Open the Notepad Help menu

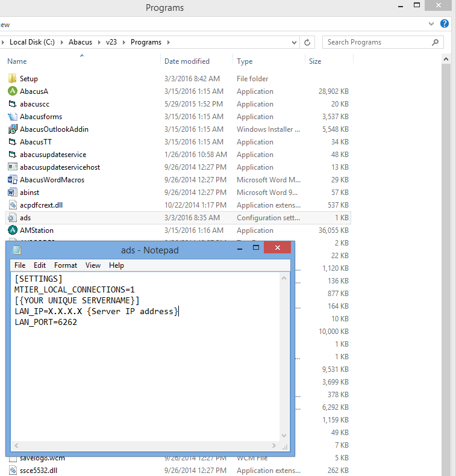point(116,265)
